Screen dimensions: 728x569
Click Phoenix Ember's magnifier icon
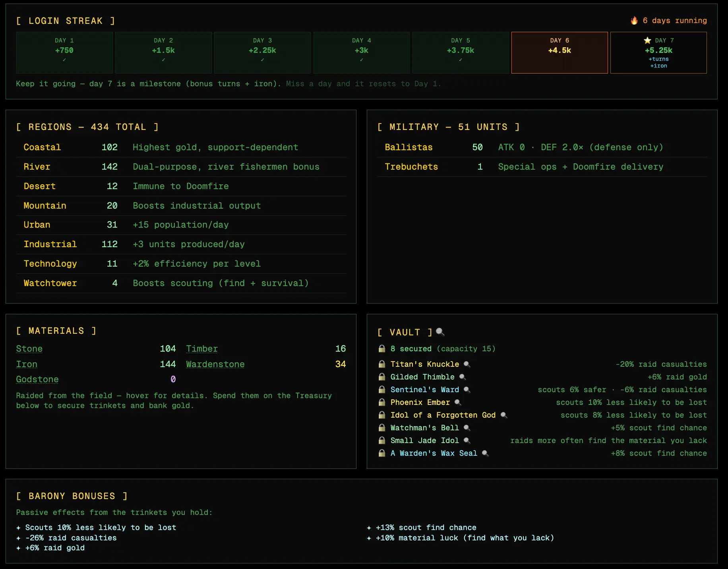458,403
